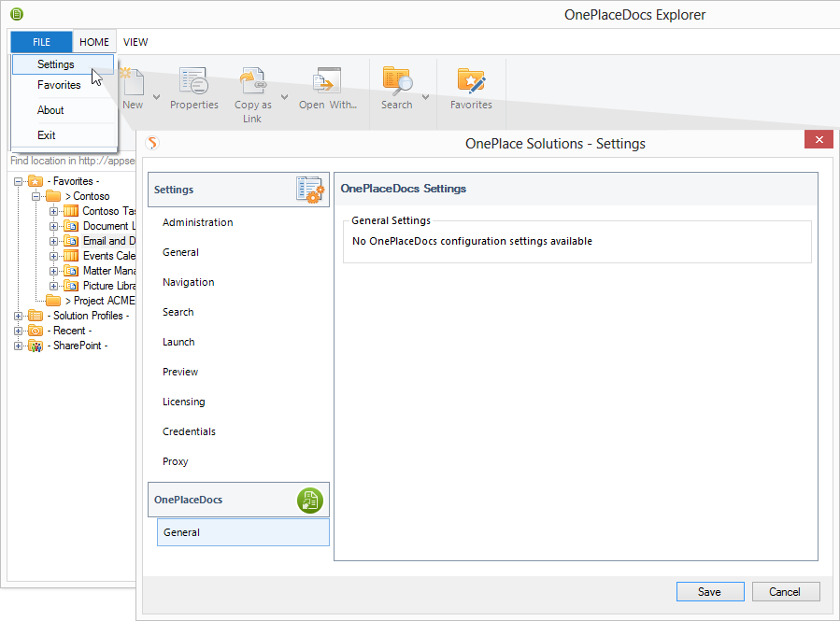Choose About from the File menu
The image size is (840, 621).
50,110
